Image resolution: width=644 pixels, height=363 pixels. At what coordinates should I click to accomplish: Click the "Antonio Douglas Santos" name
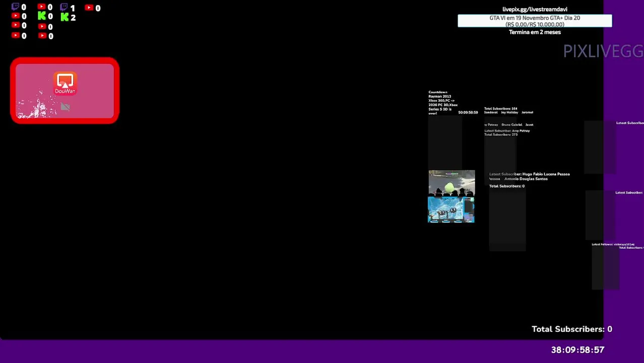(526, 179)
